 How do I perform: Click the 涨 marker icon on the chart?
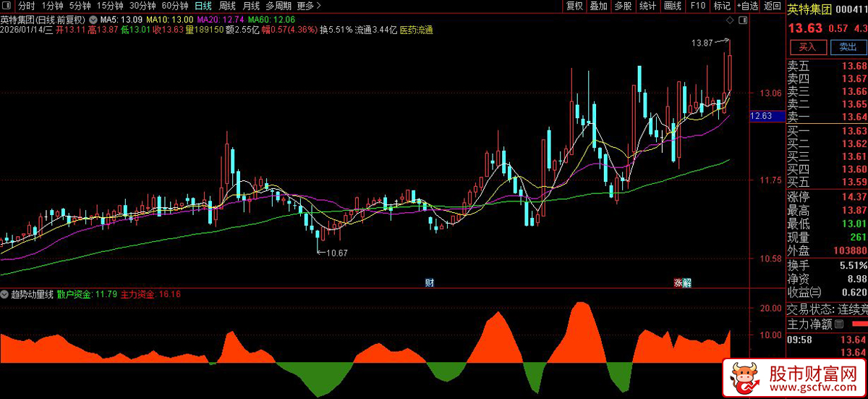click(678, 282)
